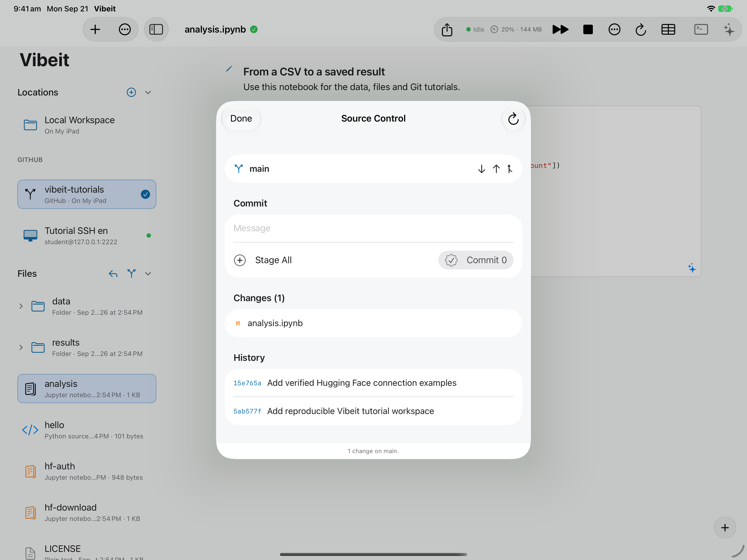Restart kernel with circular arrow icon
Viewport: 747px width, 560px height.
(x=641, y=29)
